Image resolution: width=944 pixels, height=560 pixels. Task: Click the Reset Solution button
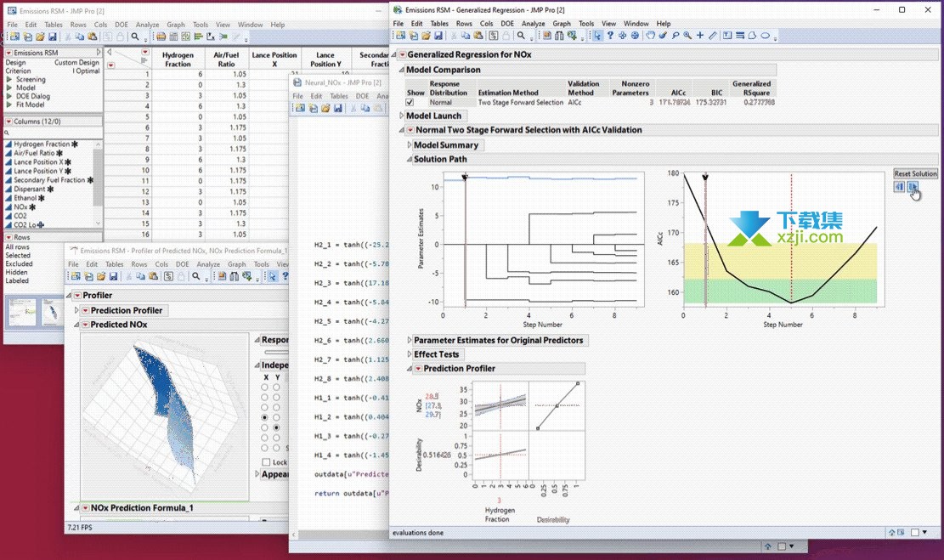[x=915, y=173]
